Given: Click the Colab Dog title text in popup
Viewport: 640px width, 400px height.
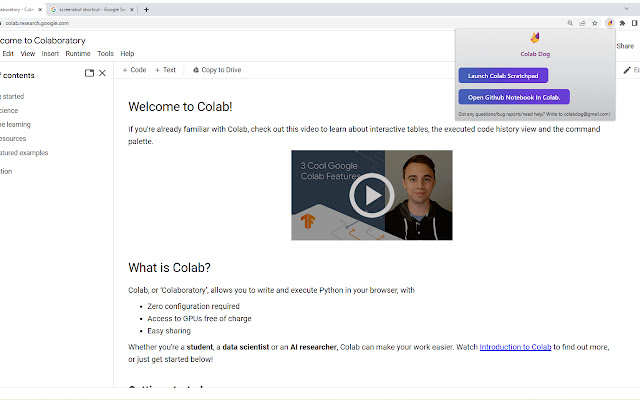Looking at the screenshot, I should [535, 54].
